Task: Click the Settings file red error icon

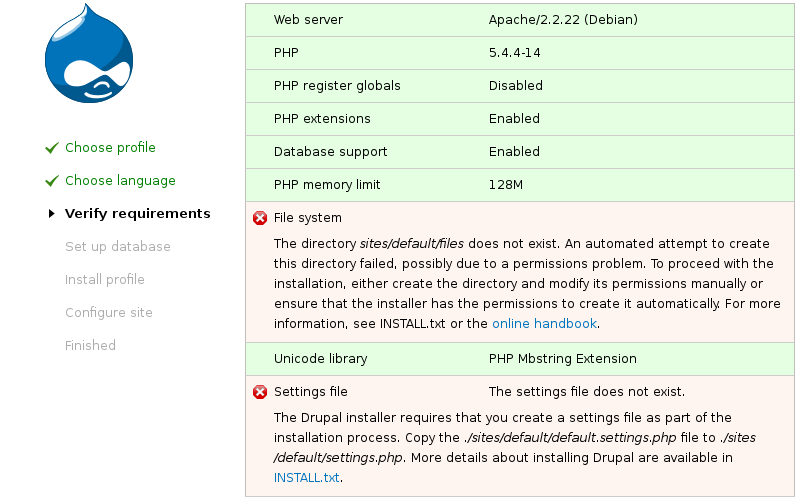Action: pyautogui.click(x=260, y=392)
